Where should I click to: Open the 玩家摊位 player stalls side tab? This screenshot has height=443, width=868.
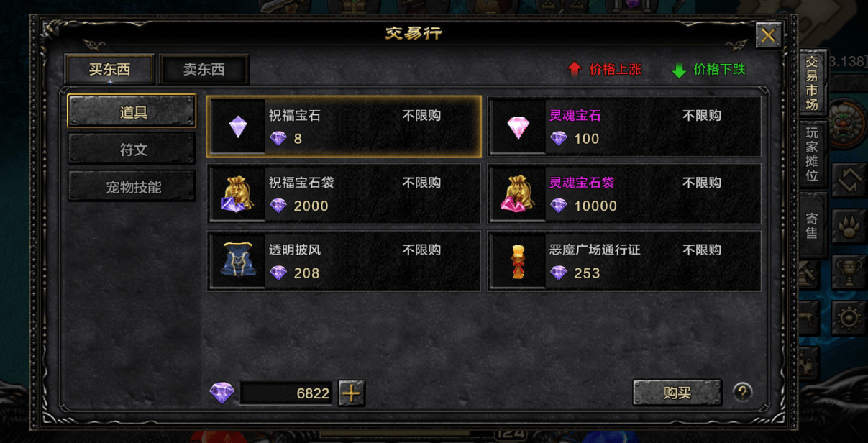coord(812,155)
